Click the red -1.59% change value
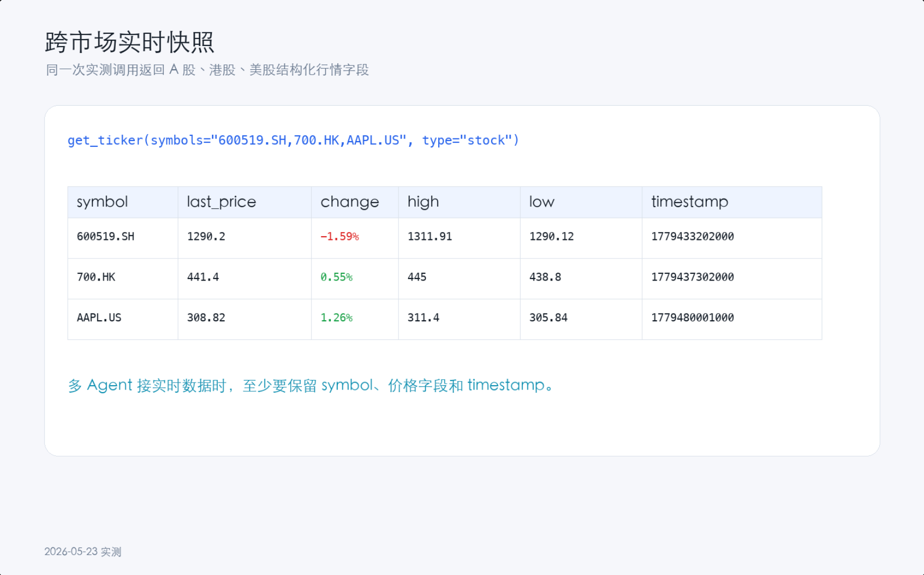 (340, 237)
